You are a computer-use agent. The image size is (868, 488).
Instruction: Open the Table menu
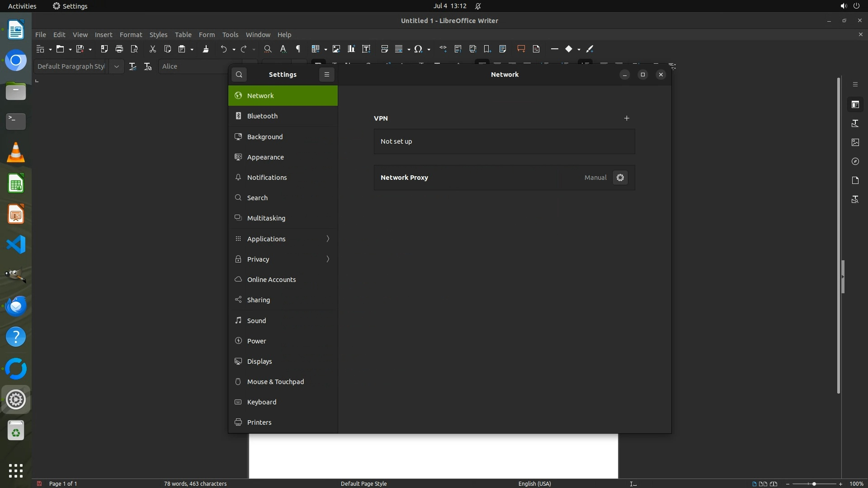point(183,35)
